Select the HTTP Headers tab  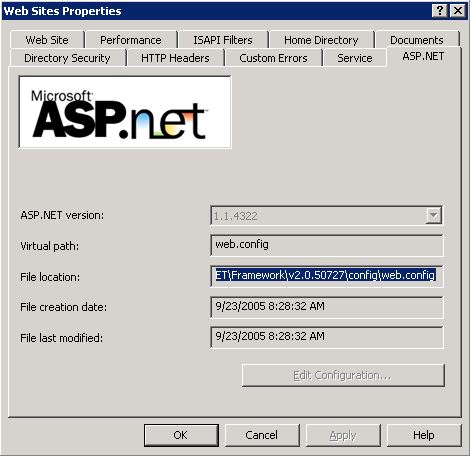(x=175, y=58)
